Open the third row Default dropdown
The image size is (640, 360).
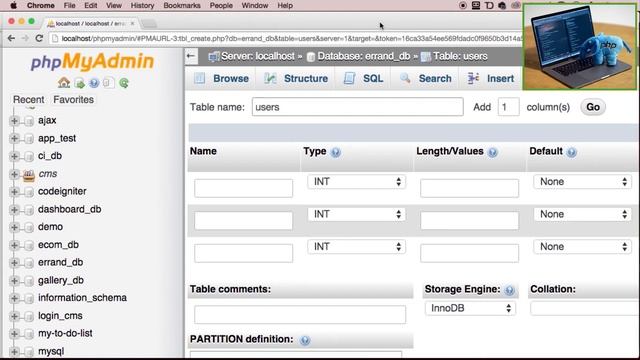(x=582, y=247)
